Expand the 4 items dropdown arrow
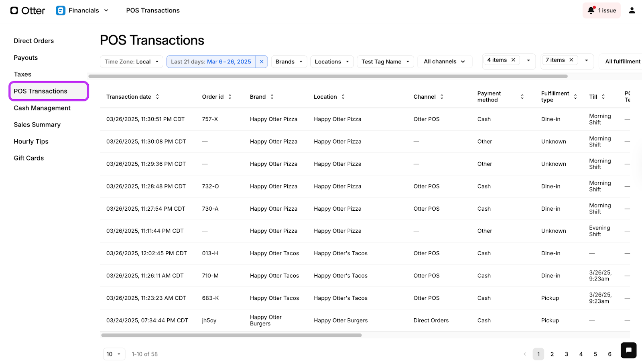Screen dimensions: 642x364 (x=528, y=60)
